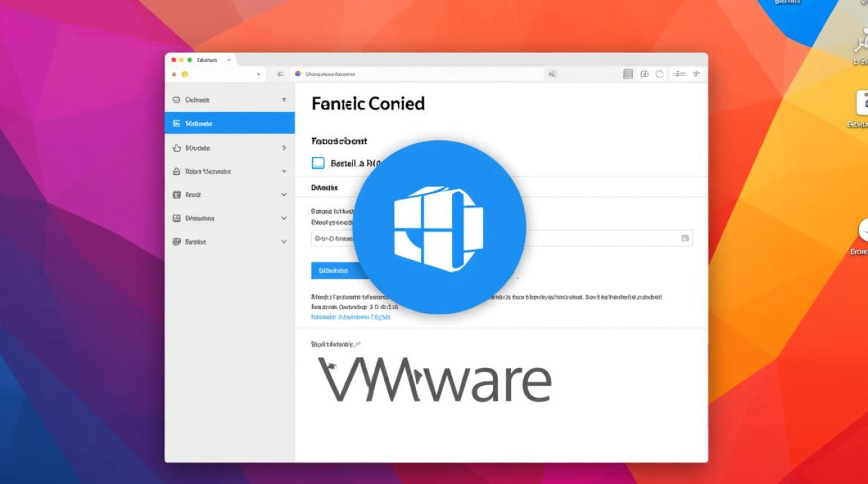Collapse the bottom sidebar item's dropdown arrow
The image size is (868, 484).
coord(283,241)
